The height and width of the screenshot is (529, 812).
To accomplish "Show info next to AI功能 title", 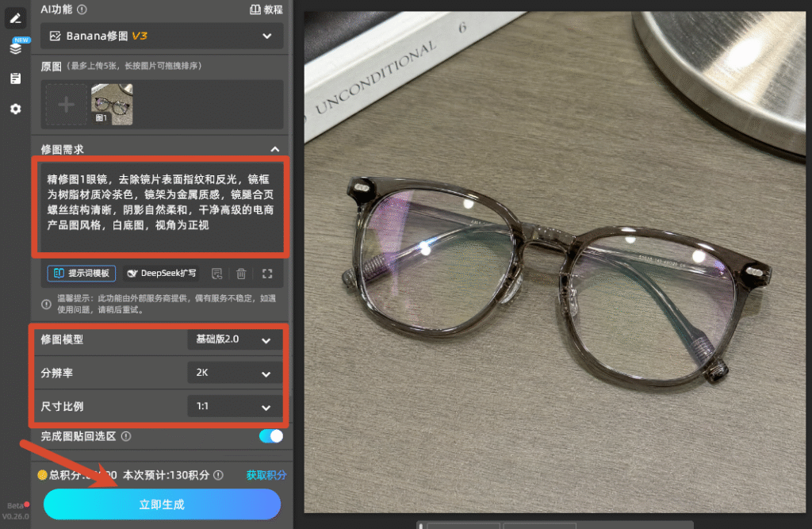I will click(82, 10).
